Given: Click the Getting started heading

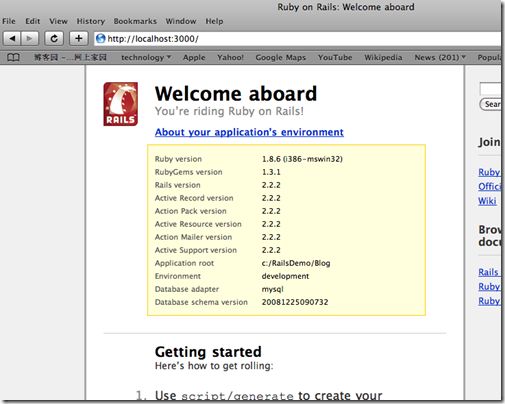Looking at the screenshot, I should [208, 352].
